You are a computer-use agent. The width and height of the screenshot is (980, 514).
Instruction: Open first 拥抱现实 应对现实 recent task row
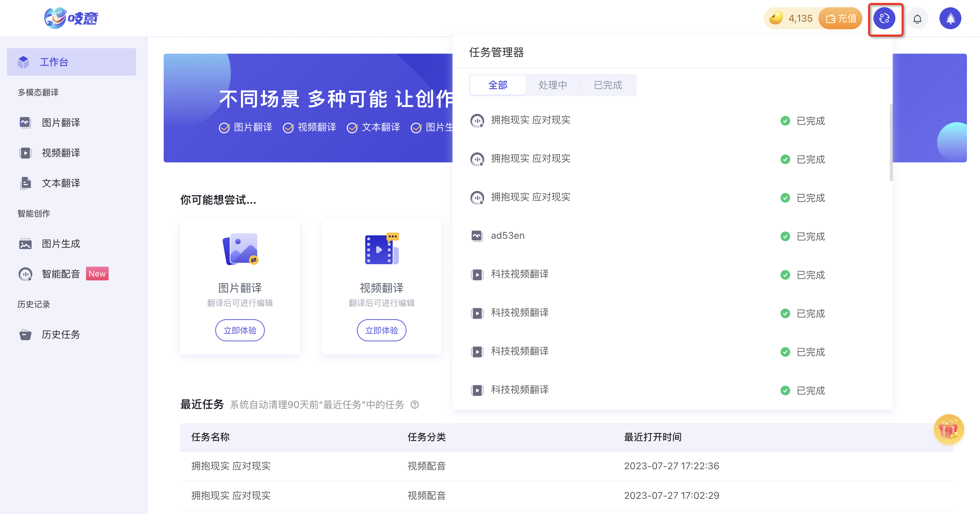[231, 465]
